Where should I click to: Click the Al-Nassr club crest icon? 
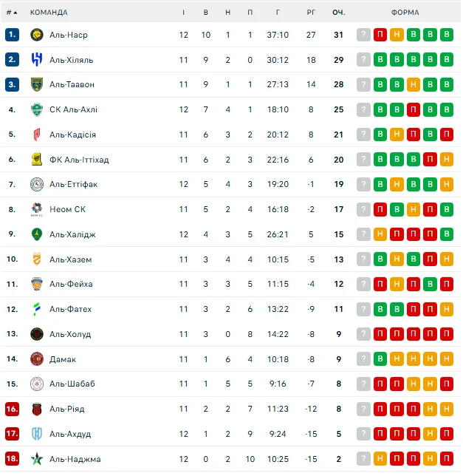click(37, 35)
